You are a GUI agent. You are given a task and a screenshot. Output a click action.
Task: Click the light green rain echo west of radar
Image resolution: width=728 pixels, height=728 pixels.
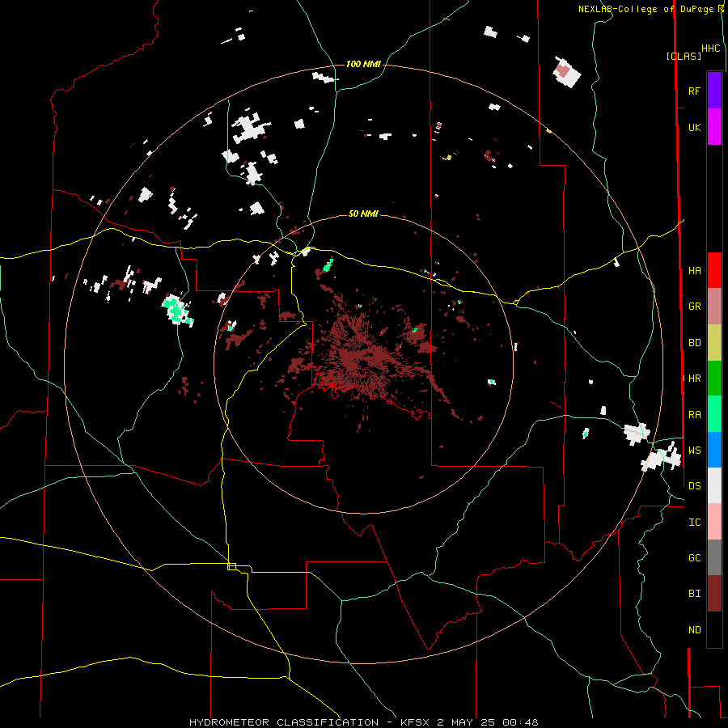click(177, 310)
